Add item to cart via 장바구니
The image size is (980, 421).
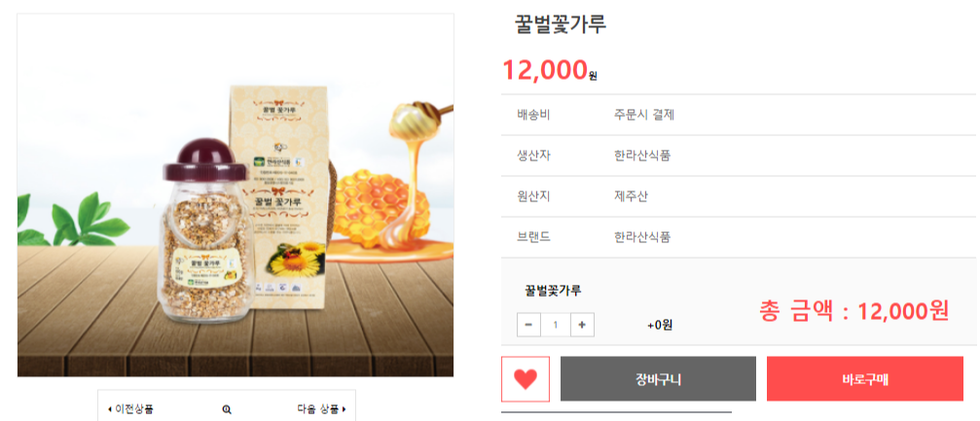click(x=658, y=379)
